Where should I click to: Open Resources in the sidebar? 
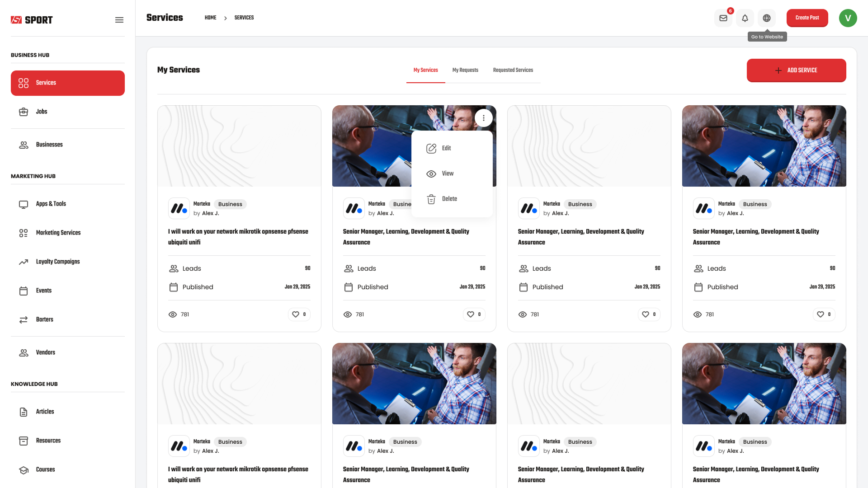coord(68,441)
